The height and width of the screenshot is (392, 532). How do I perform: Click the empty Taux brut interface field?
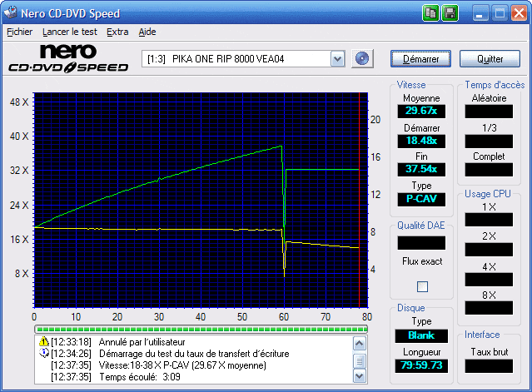point(489,366)
